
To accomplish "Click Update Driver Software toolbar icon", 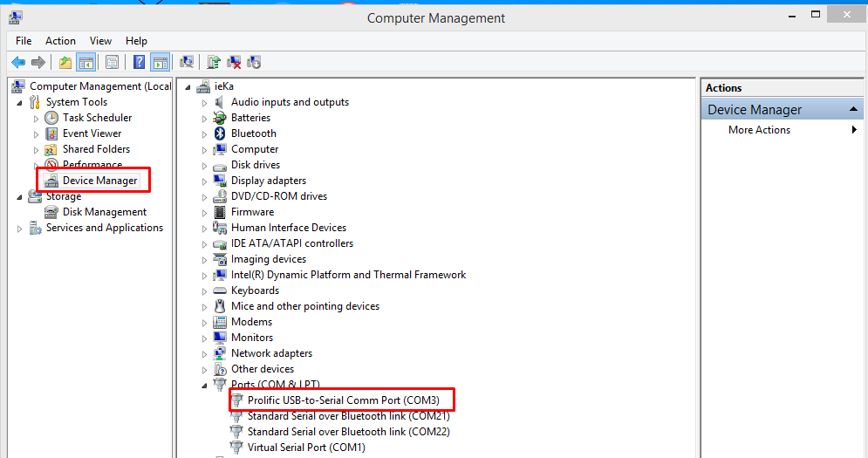I will coord(214,62).
